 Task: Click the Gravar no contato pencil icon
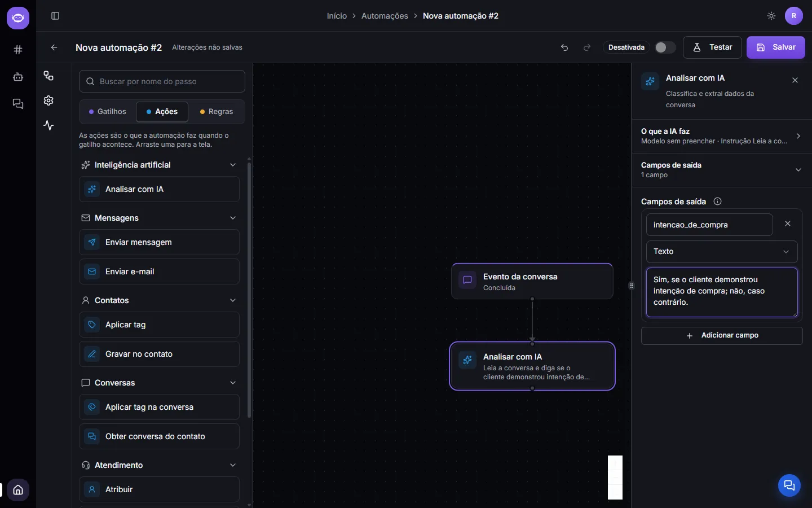pyautogui.click(x=92, y=354)
